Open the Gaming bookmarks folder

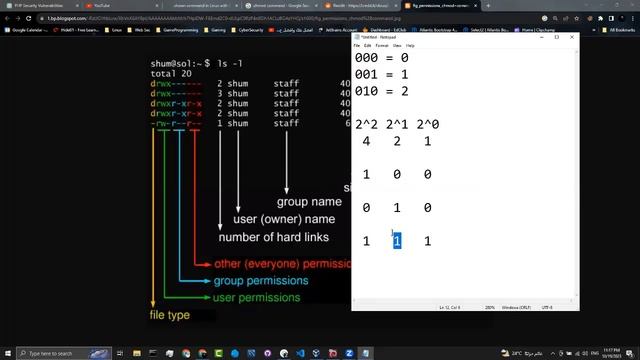click(x=215, y=30)
